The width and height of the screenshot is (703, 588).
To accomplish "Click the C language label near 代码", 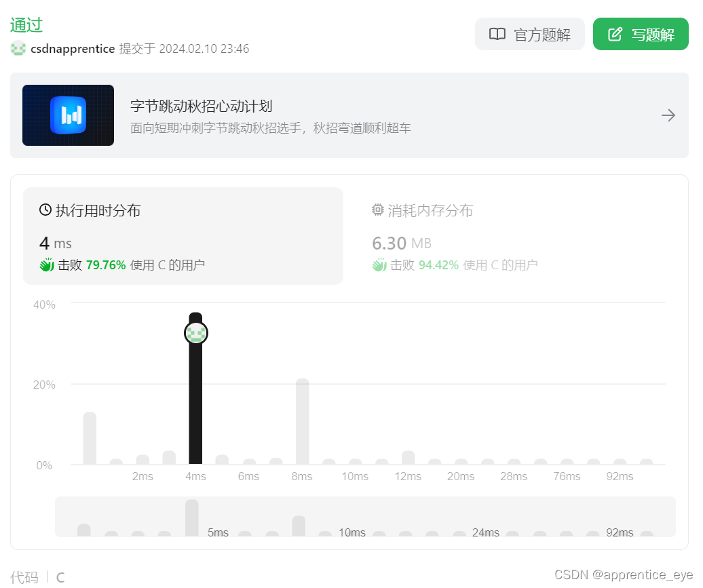I will click(60, 578).
